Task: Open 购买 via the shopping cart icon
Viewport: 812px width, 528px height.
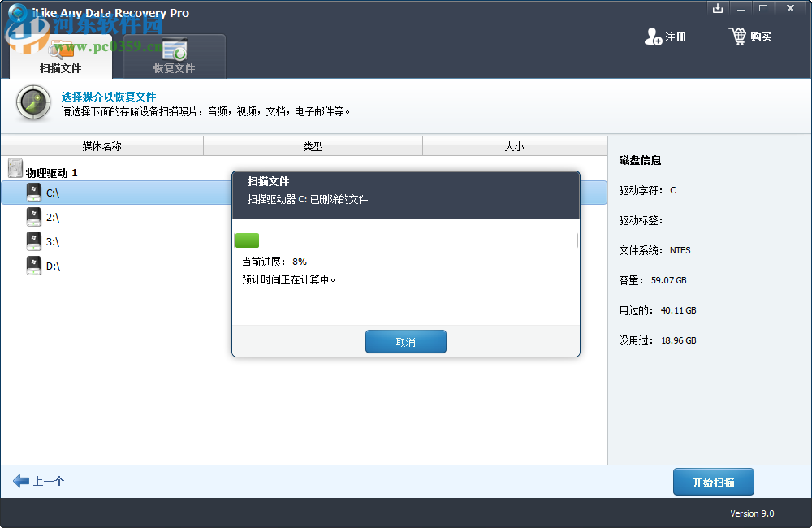Action: [738, 37]
